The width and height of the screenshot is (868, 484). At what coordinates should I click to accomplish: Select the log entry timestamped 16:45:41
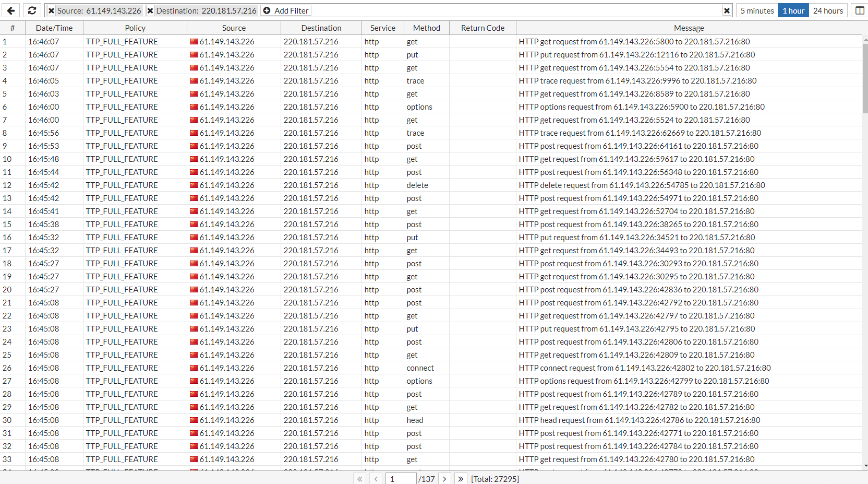(431, 211)
